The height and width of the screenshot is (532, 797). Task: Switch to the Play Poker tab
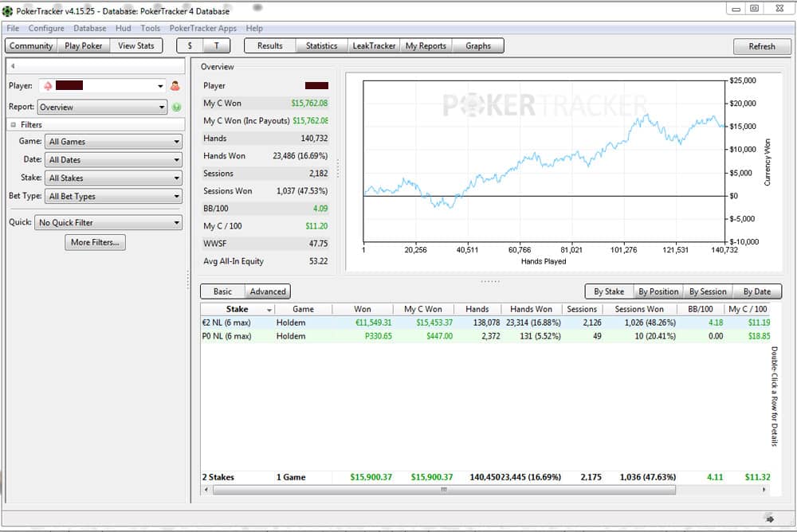coord(84,45)
